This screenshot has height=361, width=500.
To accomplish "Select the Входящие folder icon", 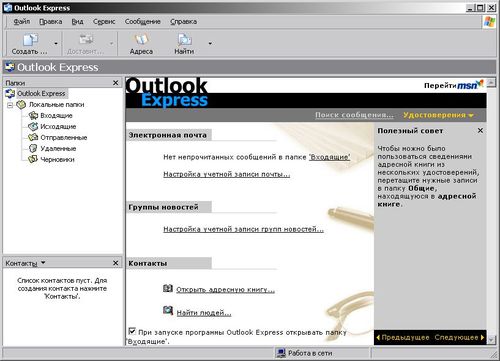I will (33, 116).
